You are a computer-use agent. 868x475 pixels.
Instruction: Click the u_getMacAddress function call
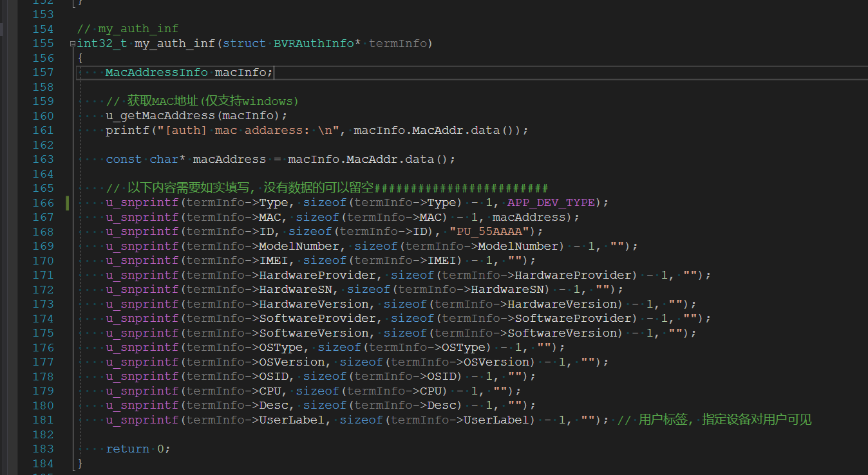(160, 116)
